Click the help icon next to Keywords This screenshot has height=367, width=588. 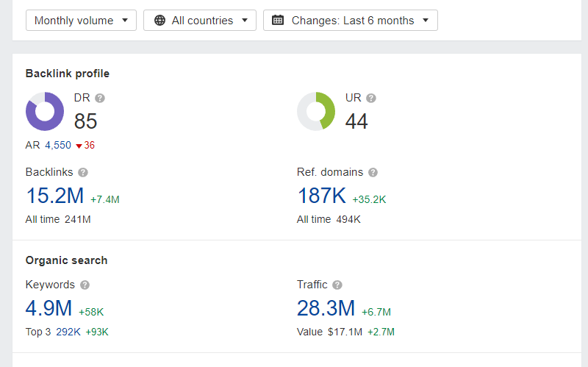85,285
